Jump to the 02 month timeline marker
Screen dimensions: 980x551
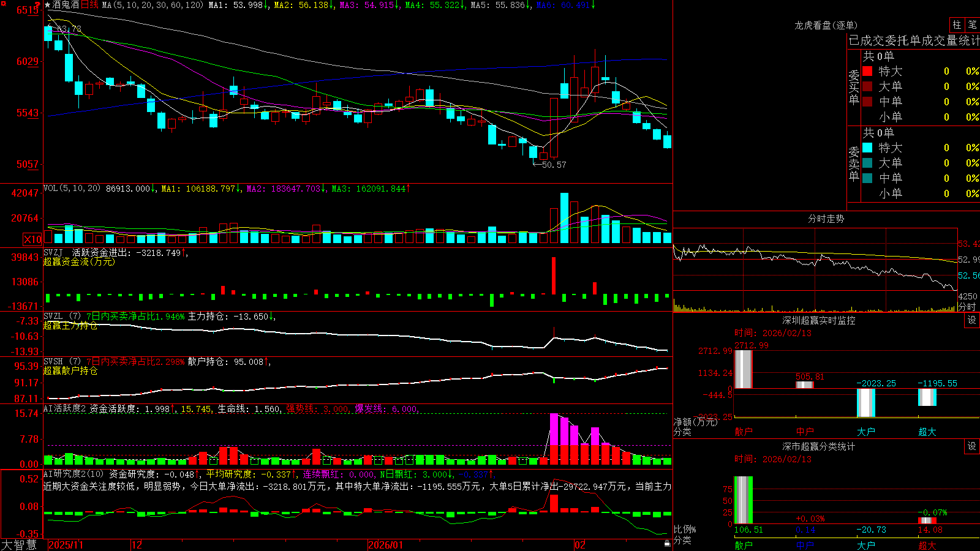pyautogui.click(x=579, y=545)
